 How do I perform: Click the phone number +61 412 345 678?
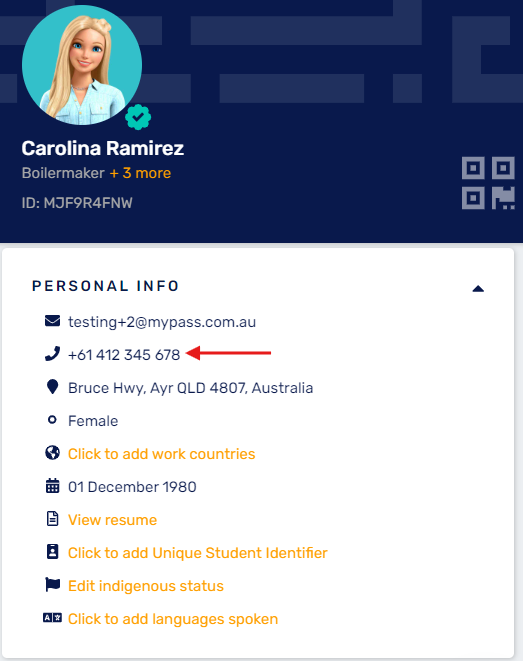[x=124, y=355]
